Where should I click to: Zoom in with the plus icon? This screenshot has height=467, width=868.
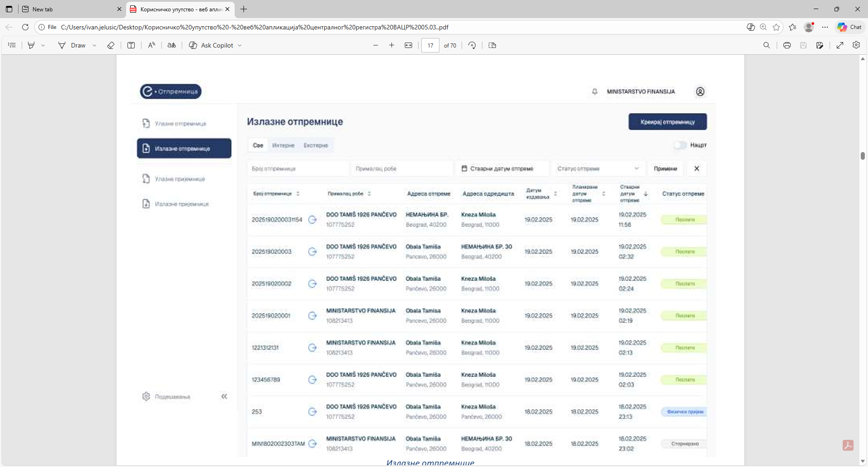(392, 45)
